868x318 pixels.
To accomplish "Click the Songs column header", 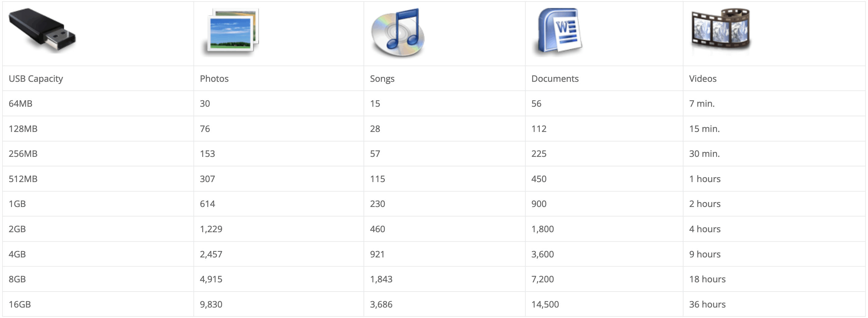I will point(382,78).
